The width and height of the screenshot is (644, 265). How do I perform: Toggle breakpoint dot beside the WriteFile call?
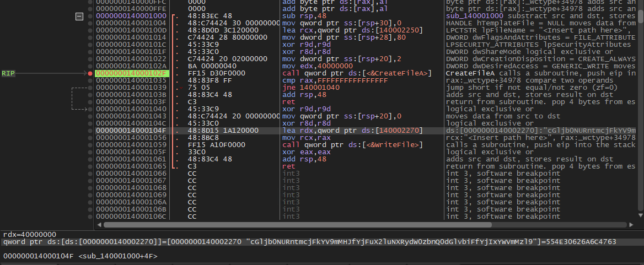pos(90,145)
